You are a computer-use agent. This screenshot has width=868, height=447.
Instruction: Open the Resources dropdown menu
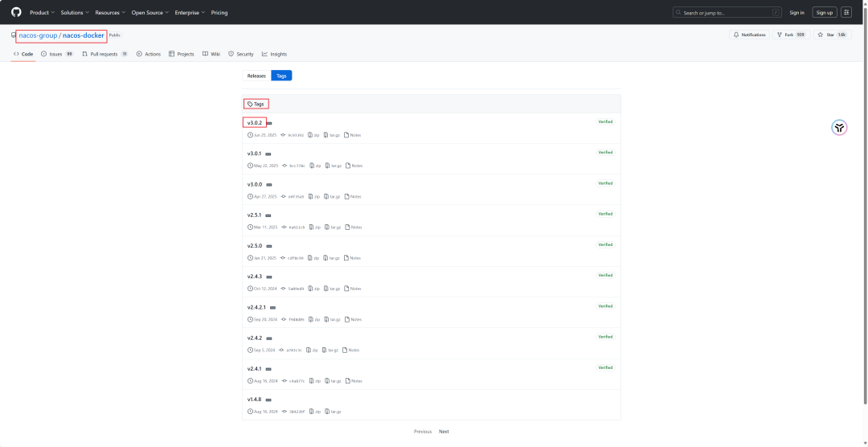click(110, 12)
